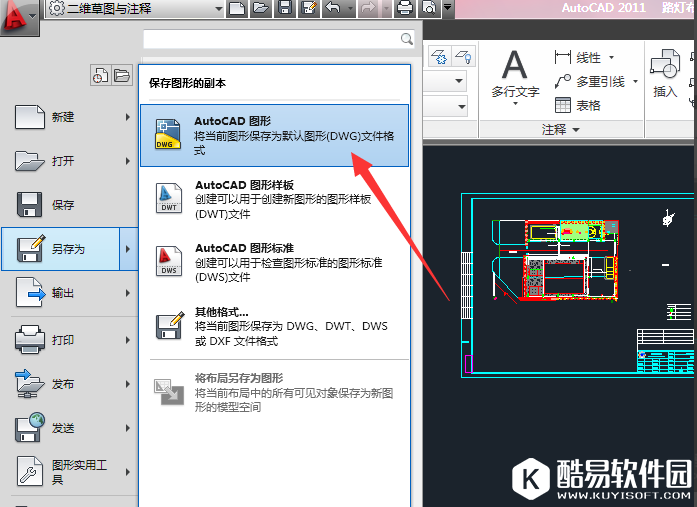Click the Open folder icon in quick access toolbar
697x507 pixels.
tap(260, 9)
